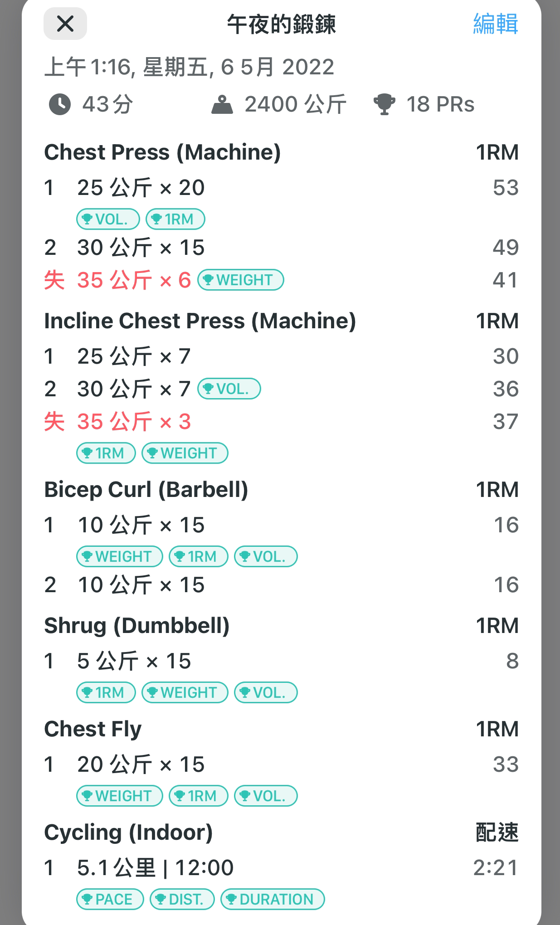Tap the 1RM badge under Shrug set

point(106,692)
